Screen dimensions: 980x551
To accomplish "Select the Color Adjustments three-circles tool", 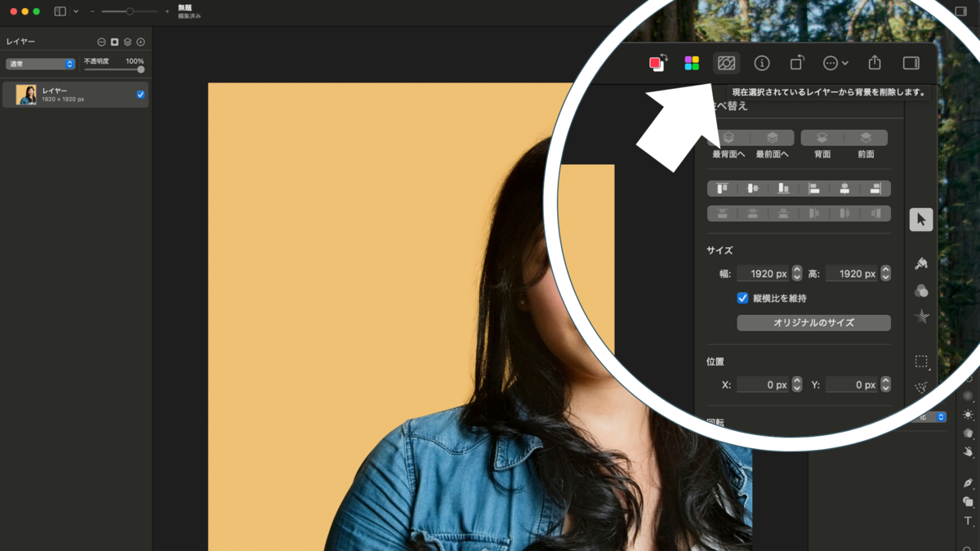I will coord(921,291).
